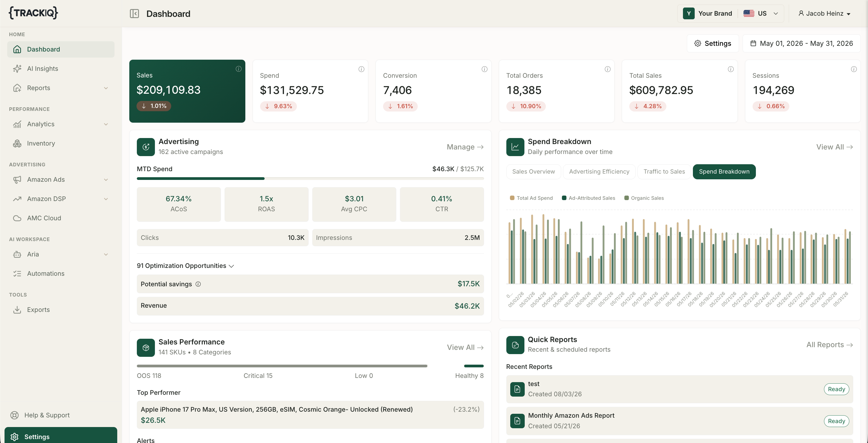Open the AI Insights sparkle icon
868x443 pixels.
pyautogui.click(x=17, y=69)
